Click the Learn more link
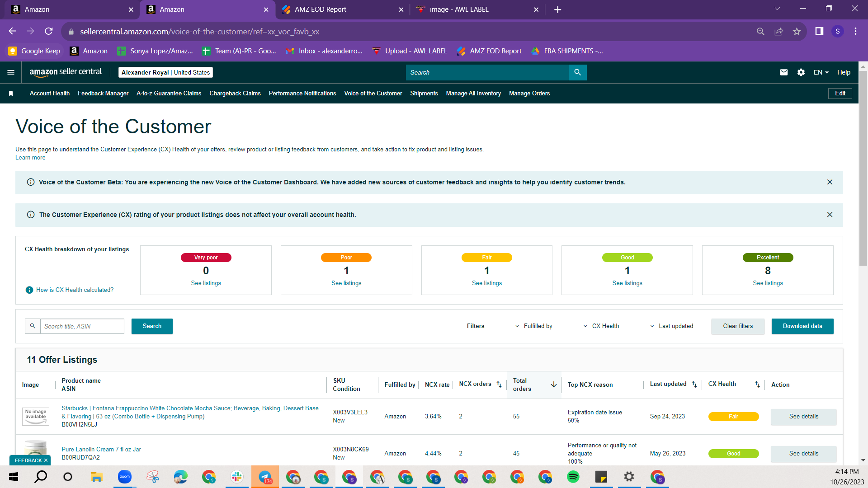The image size is (868, 488). pos(30,158)
